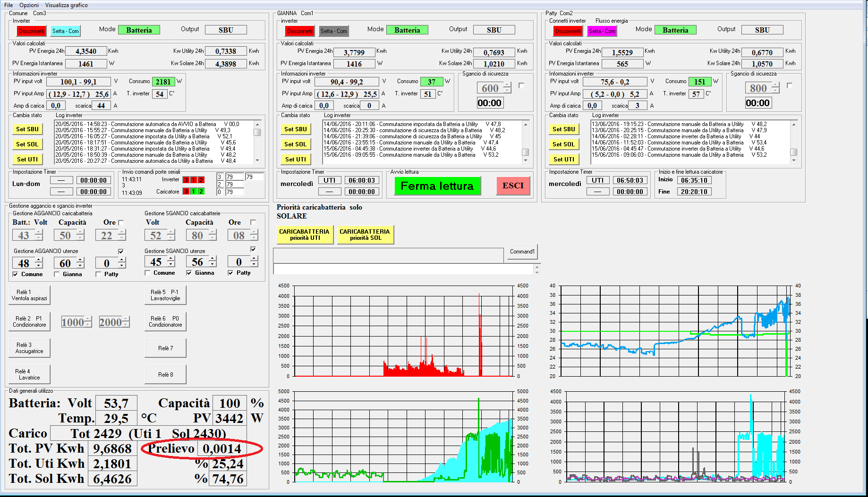Toggle the Gestione SGANCIO utenze checkbox

(x=253, y=249)
